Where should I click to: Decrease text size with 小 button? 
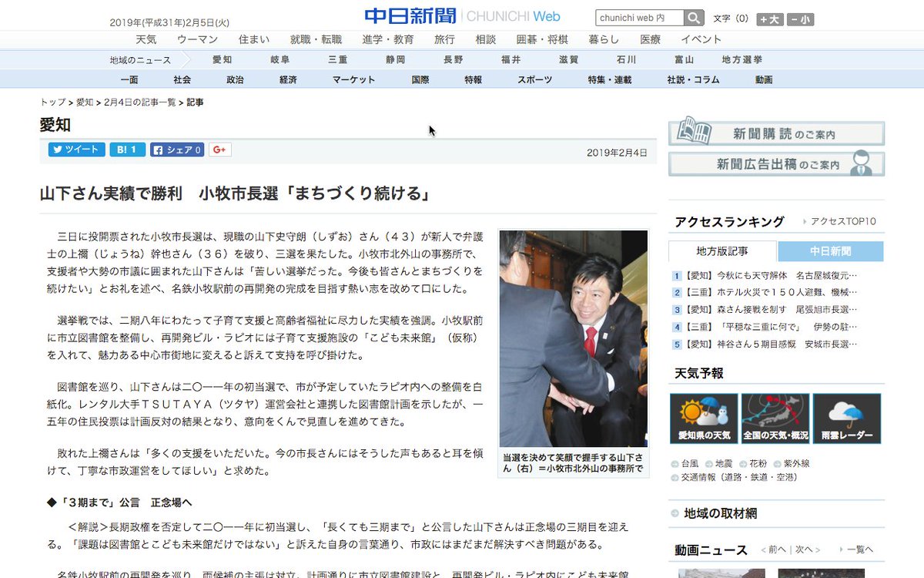pos(800,19)
